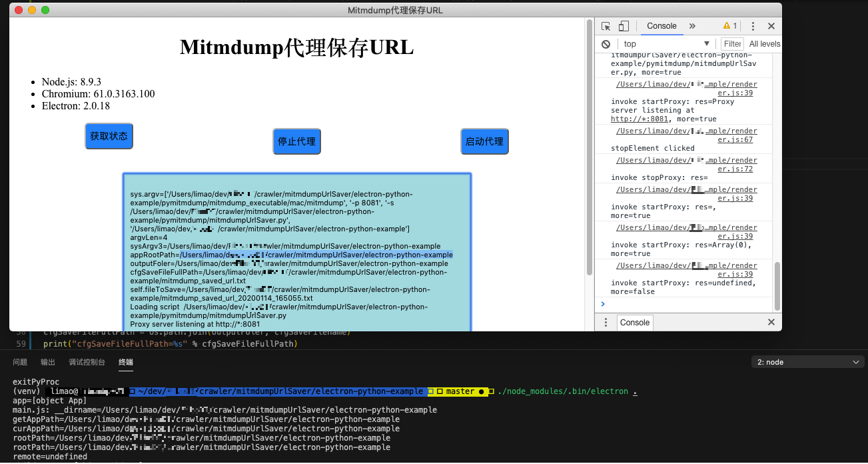Click the 'master' git branch label in terminal prompt

tap(460, 391)
